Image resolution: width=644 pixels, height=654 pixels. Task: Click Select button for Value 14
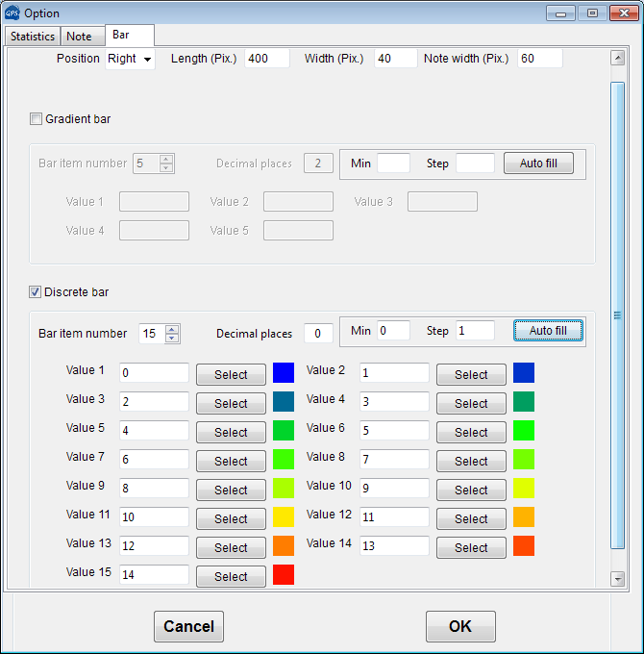pos(471,548)
